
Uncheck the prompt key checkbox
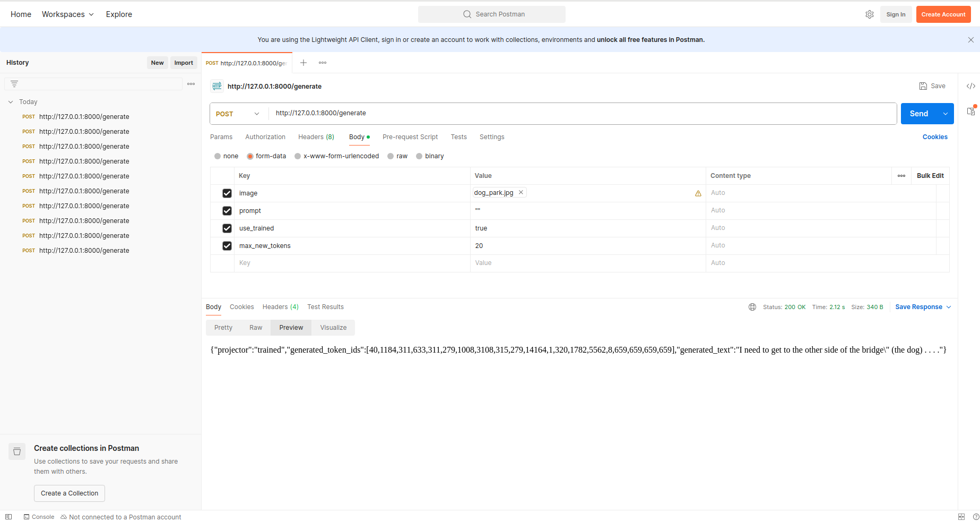point(227,211)
